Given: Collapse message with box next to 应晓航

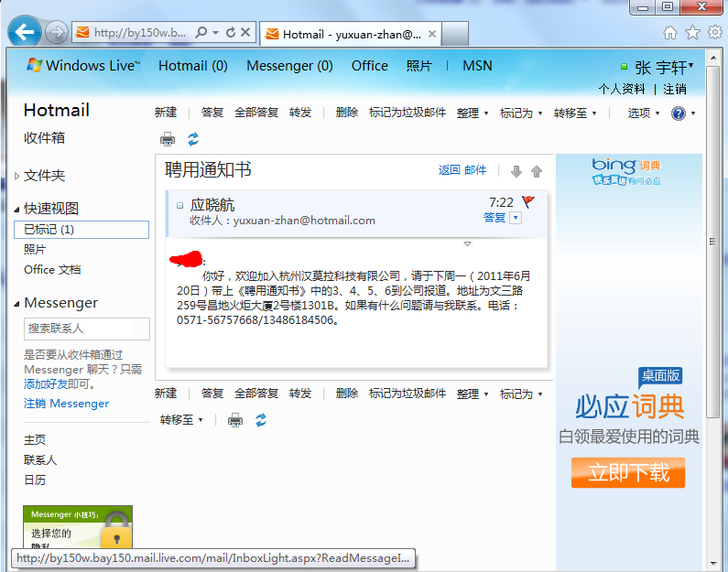Looking at the screenshot, I should 180,205.
